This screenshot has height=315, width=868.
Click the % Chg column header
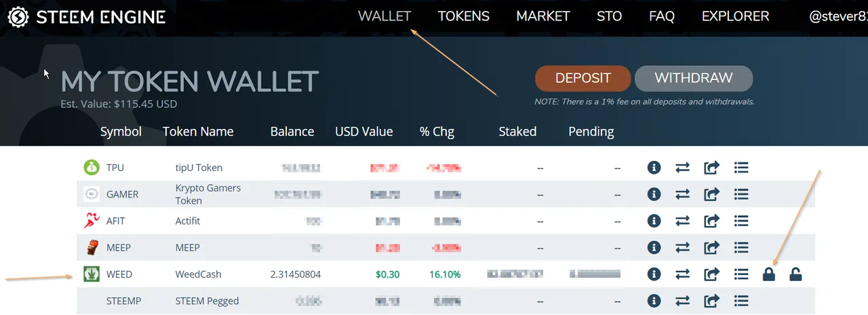(x=437, y=132)
